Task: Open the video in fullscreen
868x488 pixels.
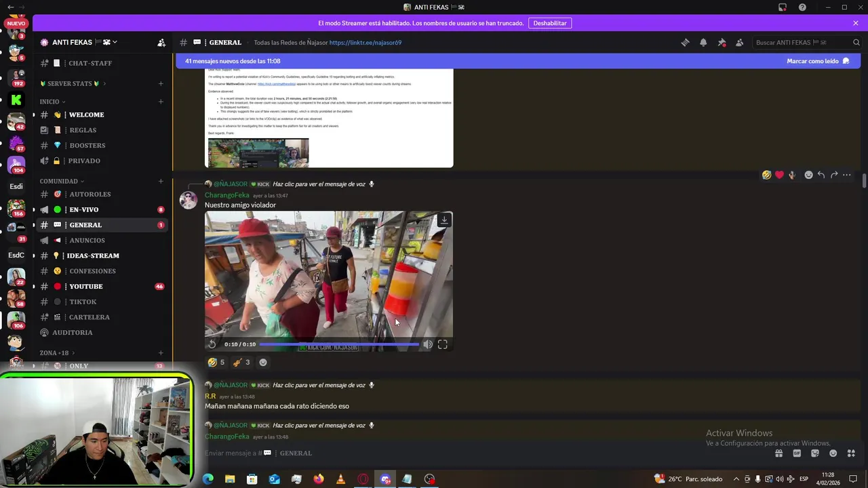Action: (x=443, y=344)
